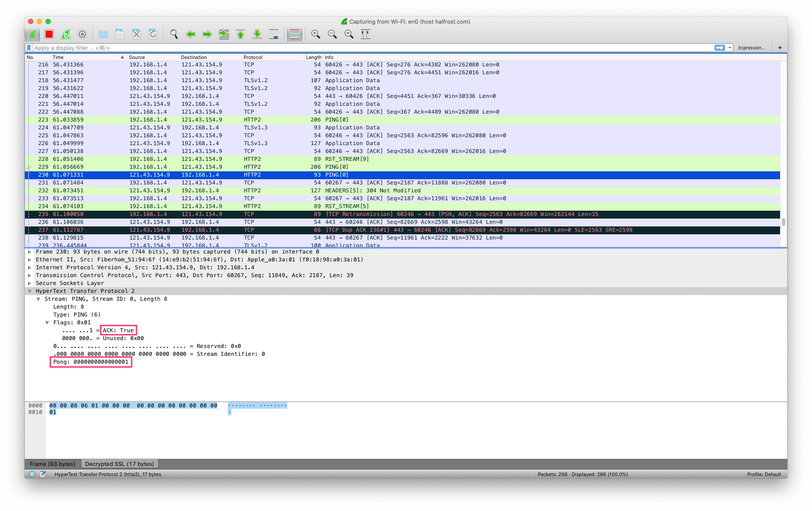Sort packets by Destination column header

[x=210, y=57]
